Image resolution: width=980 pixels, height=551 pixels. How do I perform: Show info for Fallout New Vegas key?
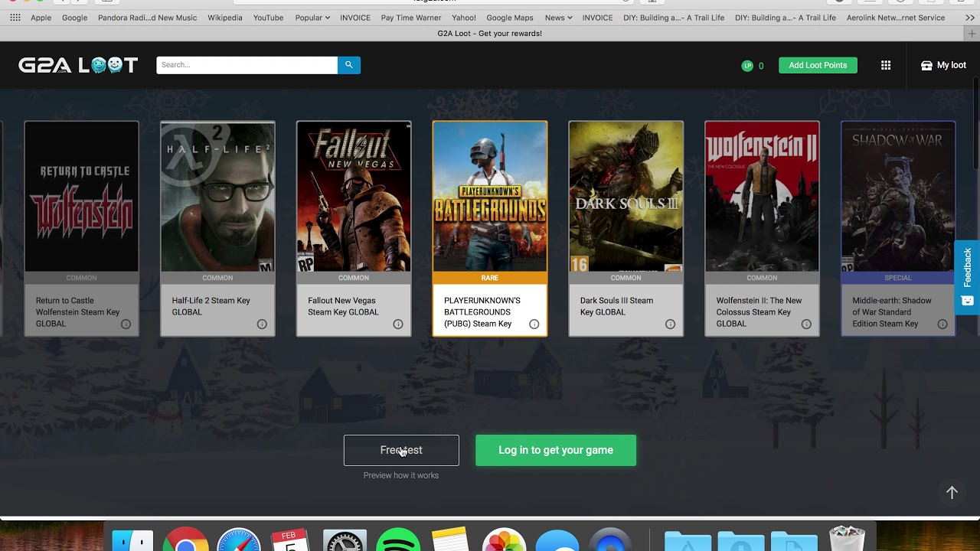tap(398, 324)
